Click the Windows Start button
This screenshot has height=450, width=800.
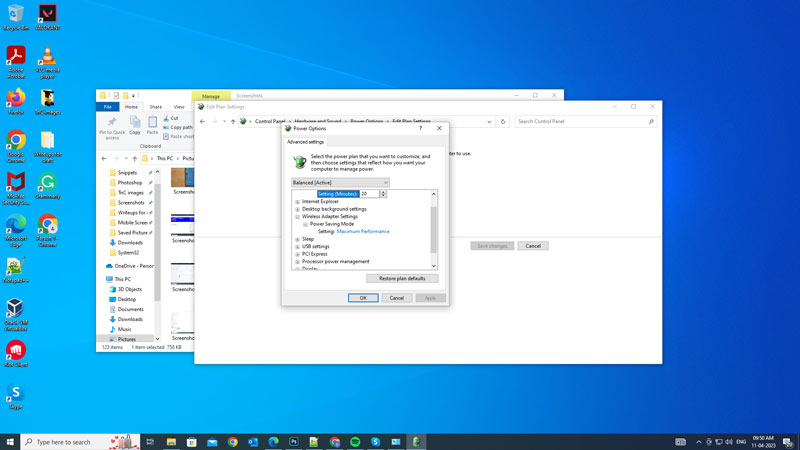tap(10, 442)
